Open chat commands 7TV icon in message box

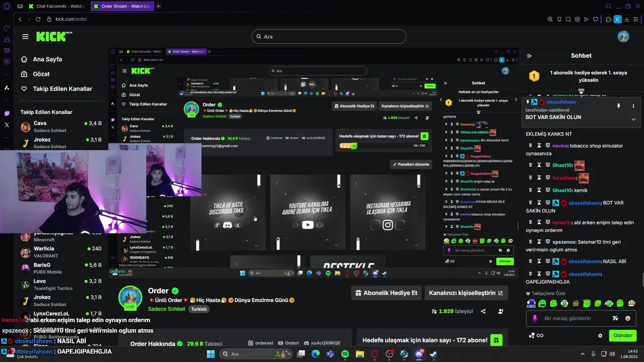(615, 318)
